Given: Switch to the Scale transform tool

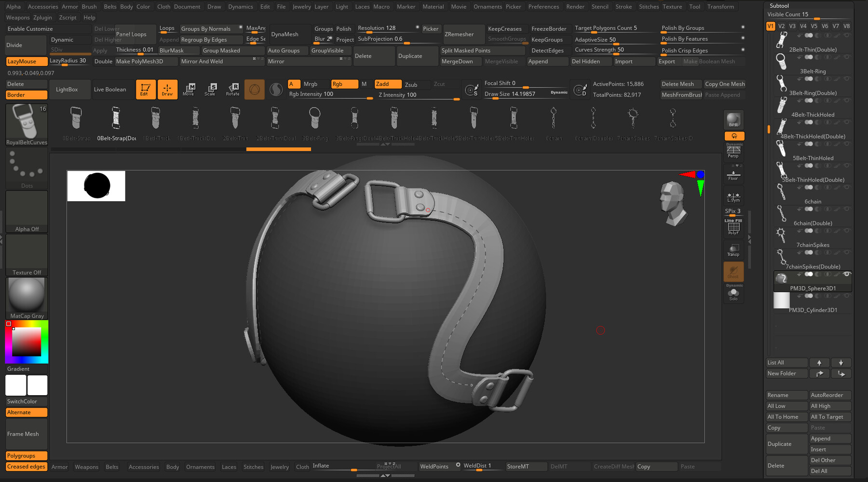Looking at the screenshot, I should [210, 89].
